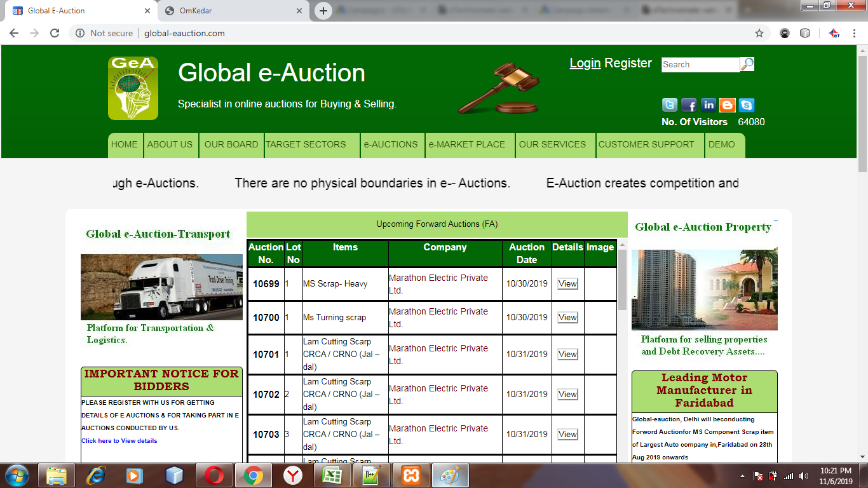This screenshot has width=868, height=488.
Task: Click volume speaker tray icon
Action: click(x=804, y=476)
